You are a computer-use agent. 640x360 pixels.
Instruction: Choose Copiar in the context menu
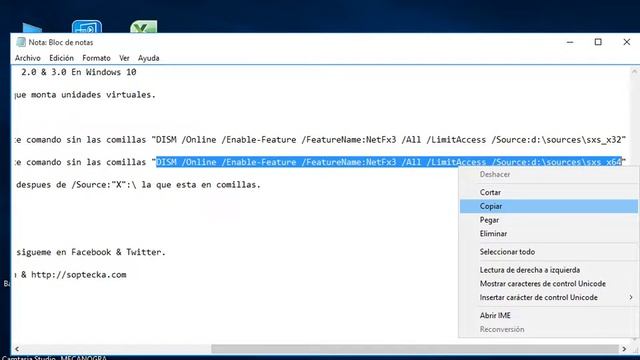pos(549,206)
